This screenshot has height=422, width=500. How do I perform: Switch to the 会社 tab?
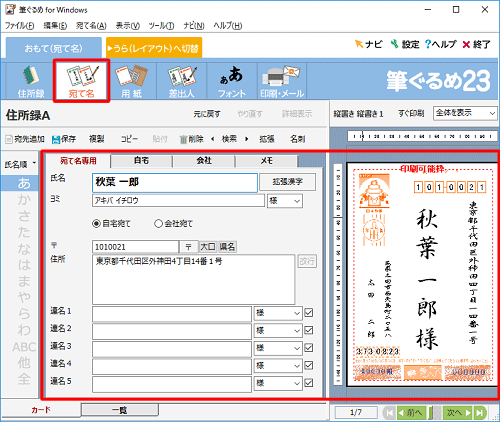click(204, 161)
